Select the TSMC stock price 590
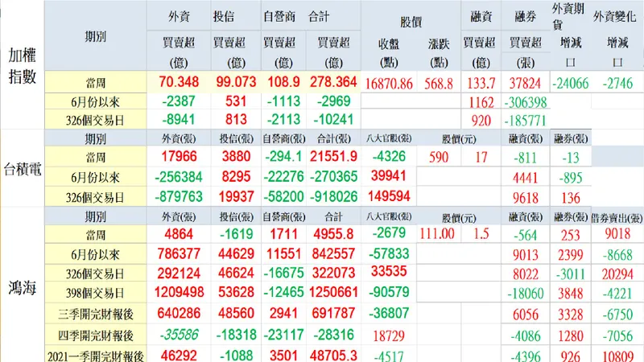This screenshot has width=644, height=362. tap(439, 157)
